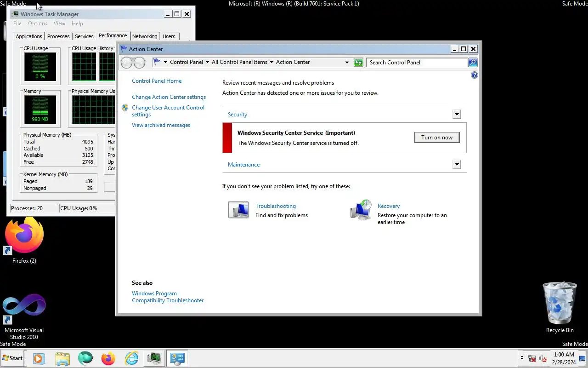Open the Start menu
The image size is (588, 368).
click(x=12, y=358)
